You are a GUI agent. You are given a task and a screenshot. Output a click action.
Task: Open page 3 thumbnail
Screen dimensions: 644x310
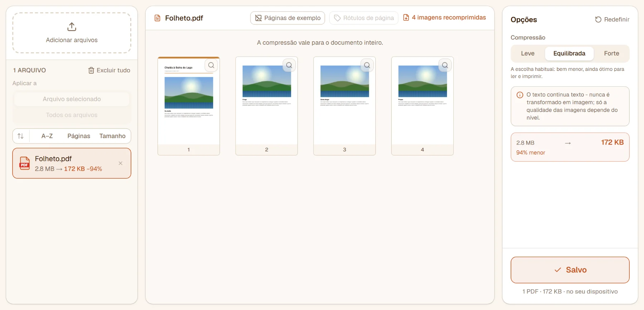[345, 106]
